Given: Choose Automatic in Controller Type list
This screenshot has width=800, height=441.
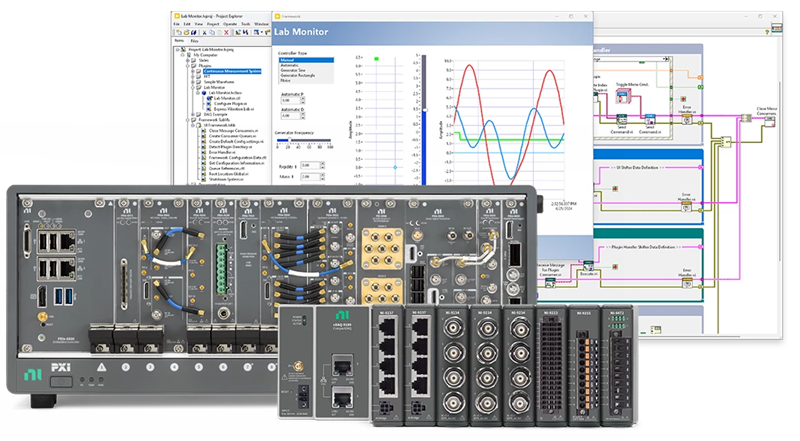Looking at the screenshot, I should click(306, 65).
